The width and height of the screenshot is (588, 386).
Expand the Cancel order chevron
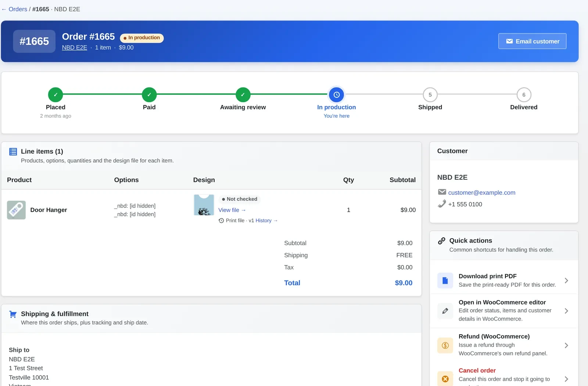pos(566,379)
